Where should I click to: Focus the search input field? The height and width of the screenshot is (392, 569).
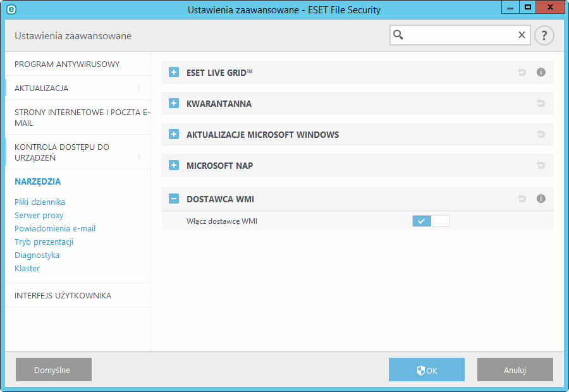[460, 35]
